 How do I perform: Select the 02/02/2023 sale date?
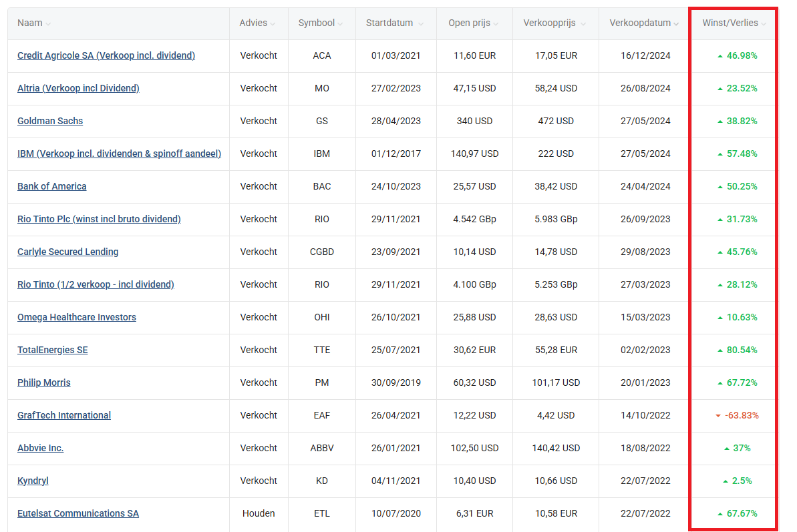click(645, 350)
